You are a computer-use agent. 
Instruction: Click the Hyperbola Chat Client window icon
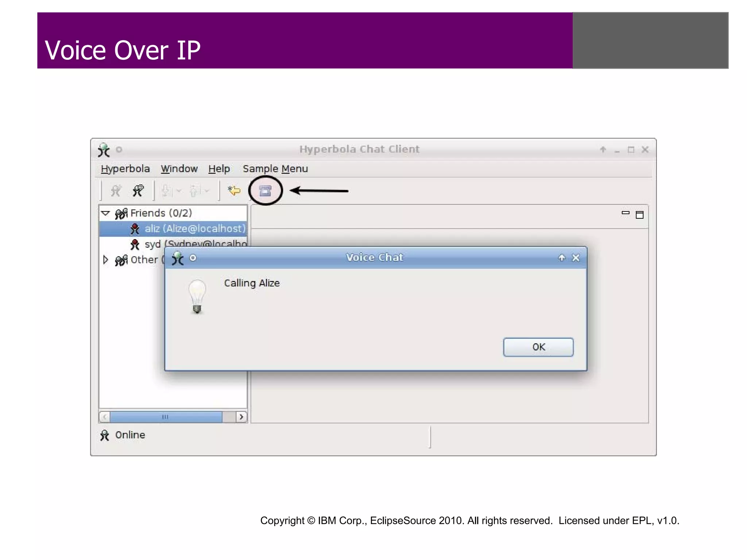click(104, 149)
